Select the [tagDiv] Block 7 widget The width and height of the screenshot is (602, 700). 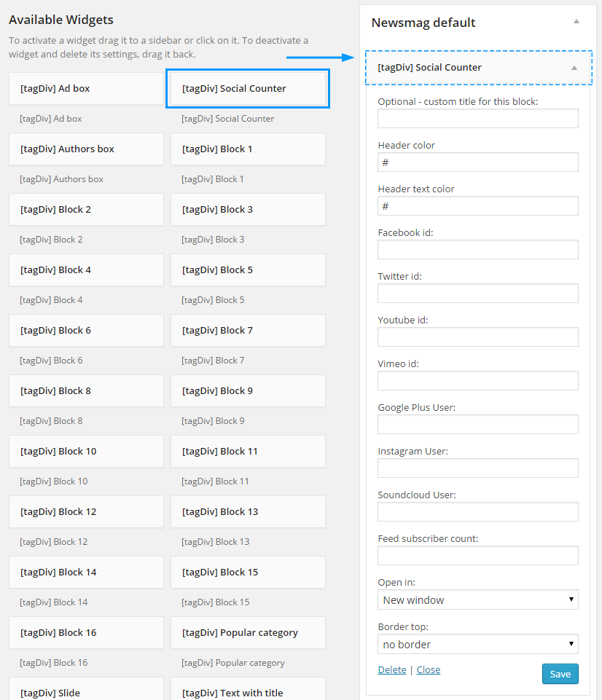(x=248, y=331)
